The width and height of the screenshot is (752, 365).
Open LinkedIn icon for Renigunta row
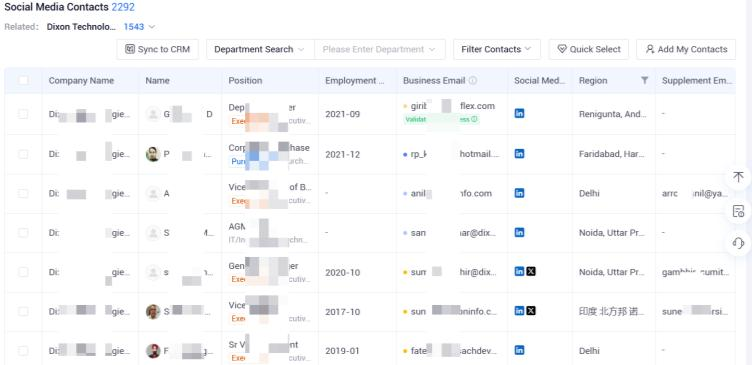point(519,114)
